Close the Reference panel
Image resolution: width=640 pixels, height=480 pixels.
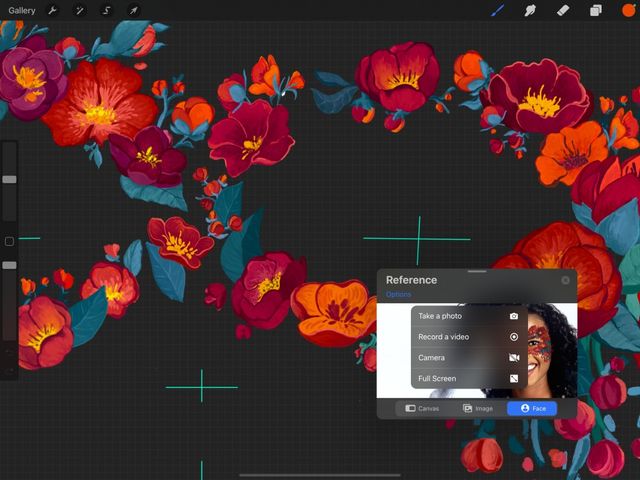coord(566,281)
